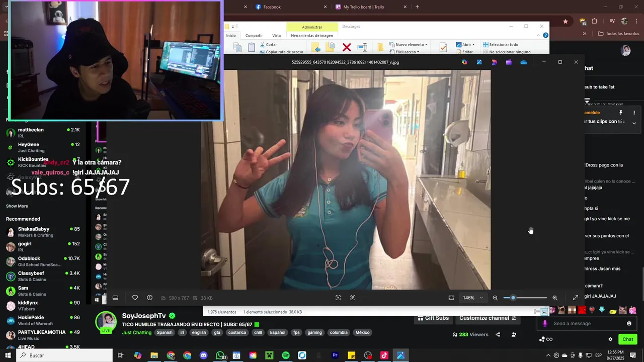The width and height of the screenshot is (644, 362).
Task: Click the Cambiar nombre icon in Explorer
Action: tap(362, 47)
